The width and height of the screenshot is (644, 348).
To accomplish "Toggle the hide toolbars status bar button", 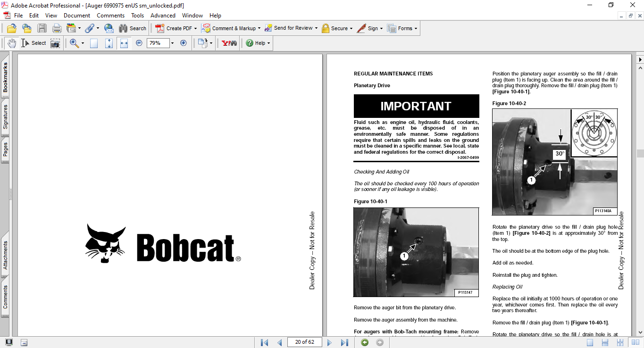I will 24,342.
